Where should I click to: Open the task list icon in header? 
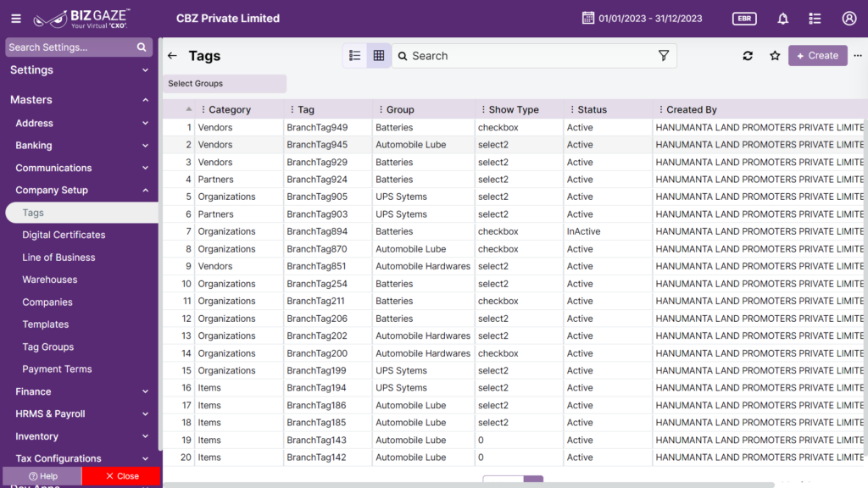(815, 19)
